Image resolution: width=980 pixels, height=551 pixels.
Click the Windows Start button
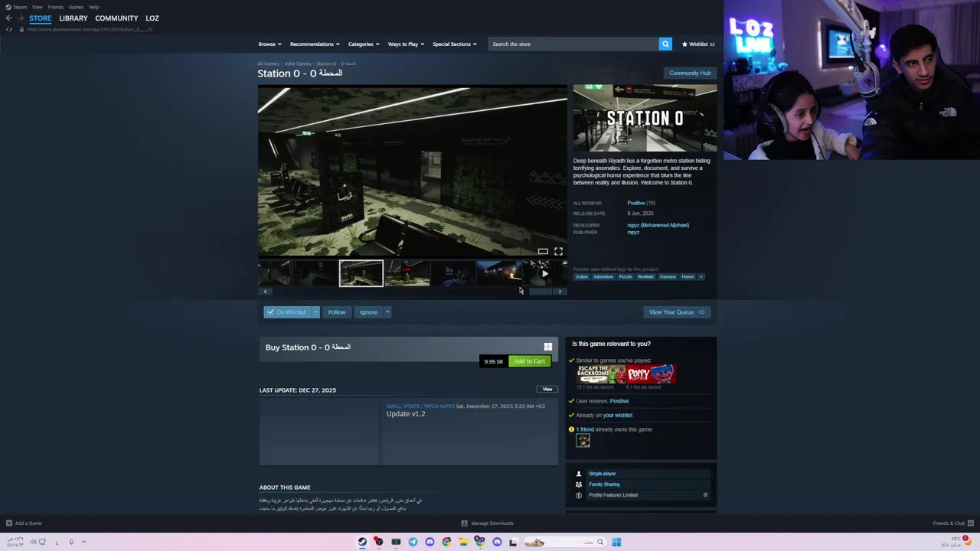tap(616, 542)
